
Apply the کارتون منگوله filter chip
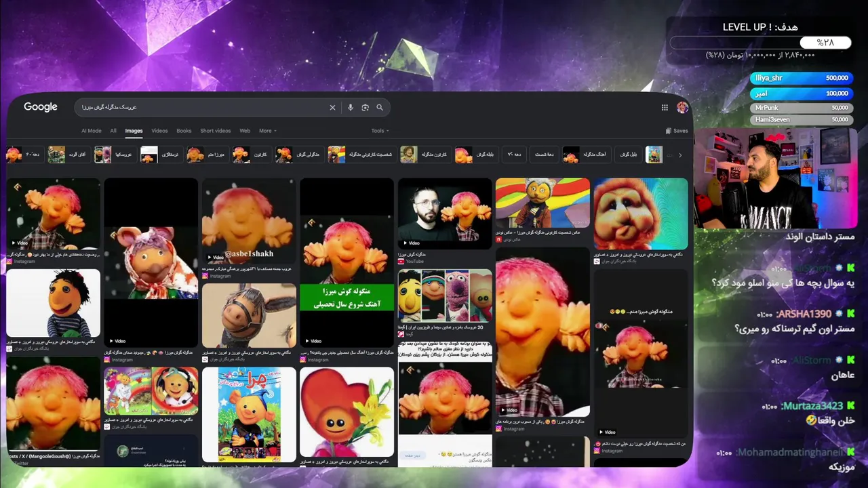point(425,155)
